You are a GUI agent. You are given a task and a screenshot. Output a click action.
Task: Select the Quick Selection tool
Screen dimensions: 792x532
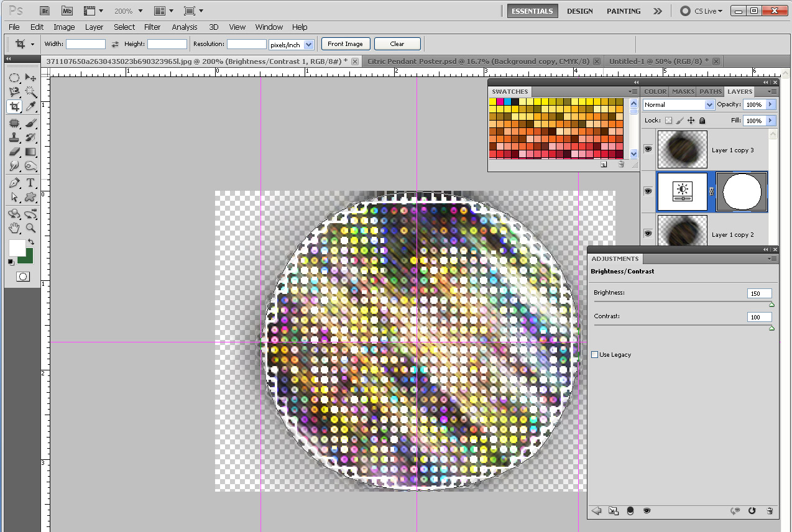click(30, 91)
